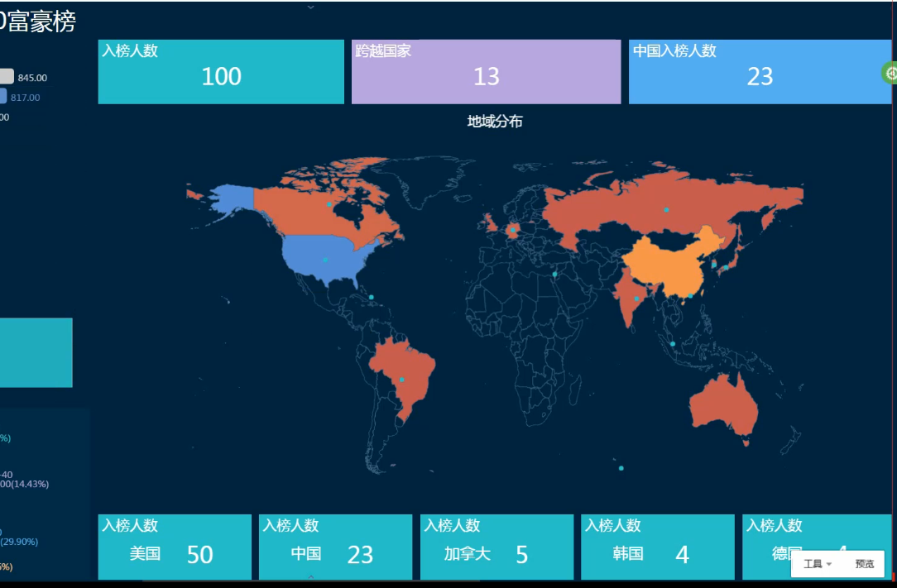897x588 pixels.
Task: Click the teal dot near Hong Kong
Action: 690,296
